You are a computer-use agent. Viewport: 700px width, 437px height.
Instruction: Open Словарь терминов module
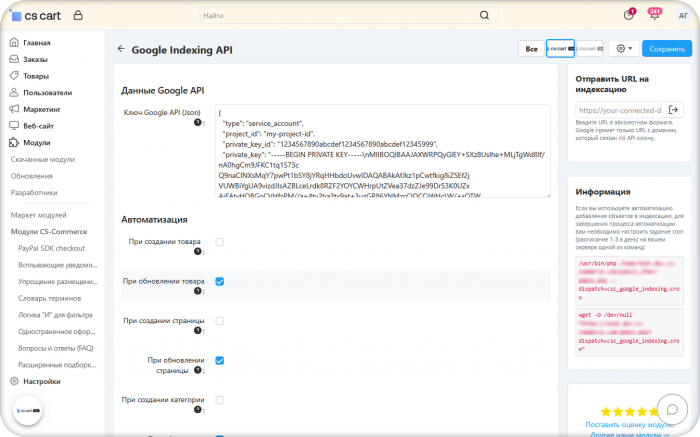tap(50, 298)
